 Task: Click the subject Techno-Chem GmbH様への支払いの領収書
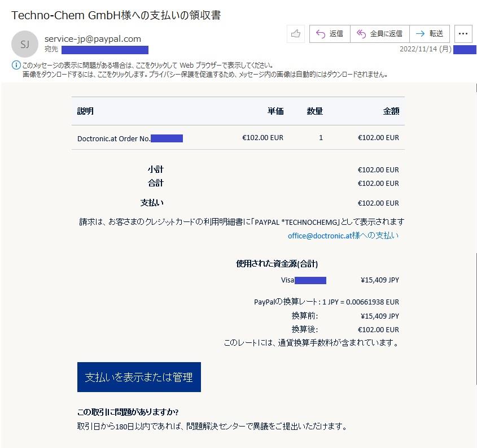coord(116,15)
